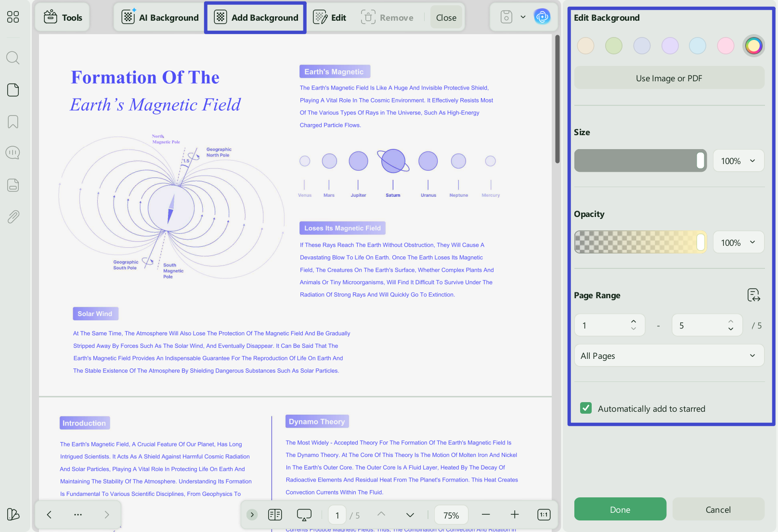Click the Solar Wind heading label
The height and width of the screenshot is (532, 778).
coord(95,314)
